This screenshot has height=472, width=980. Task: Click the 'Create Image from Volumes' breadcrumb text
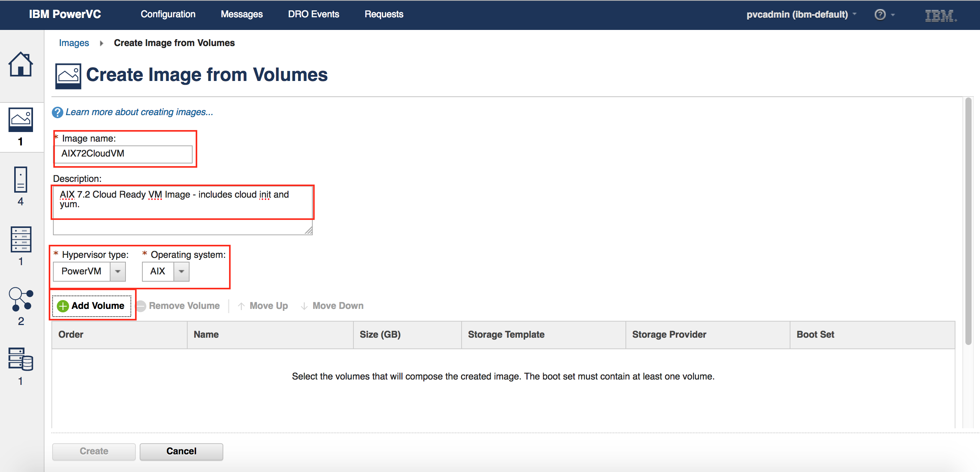[x=174, y=43]
